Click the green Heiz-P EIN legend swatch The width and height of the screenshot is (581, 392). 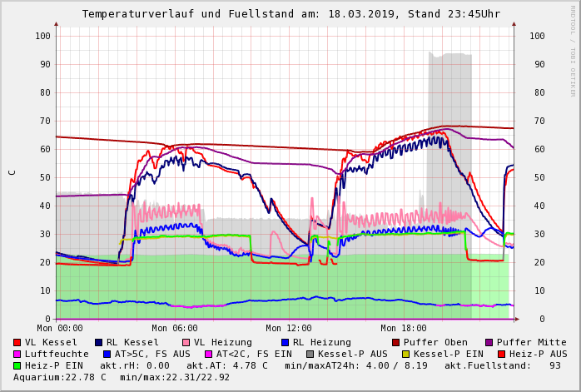point(17,365)
